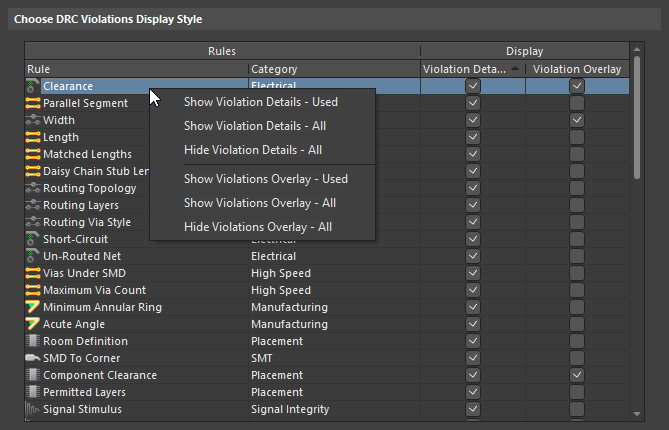Click the scrollbar up arrow
The height and width of the screenshot is (430, 669).
point(637,49)
